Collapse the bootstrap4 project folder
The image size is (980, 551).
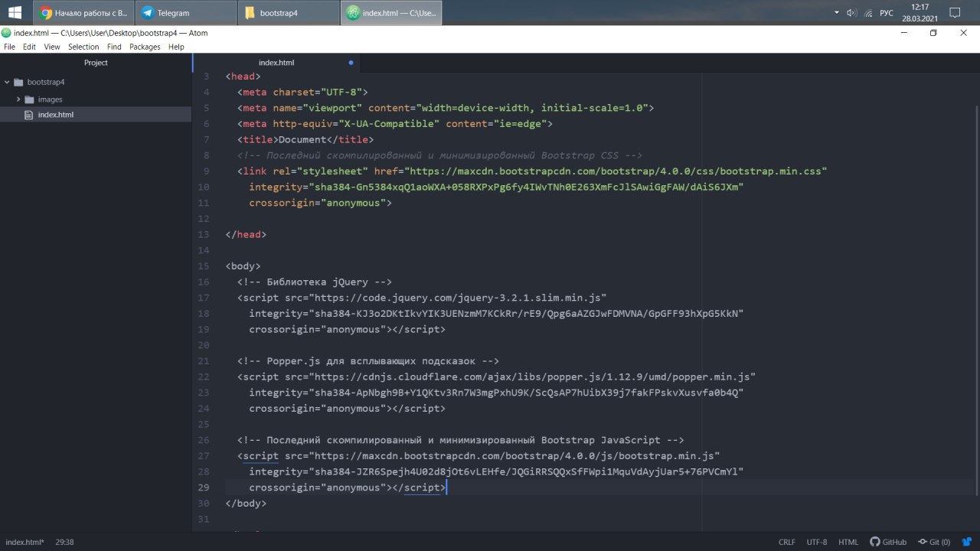pyautogui.click(x=7, y=82)
